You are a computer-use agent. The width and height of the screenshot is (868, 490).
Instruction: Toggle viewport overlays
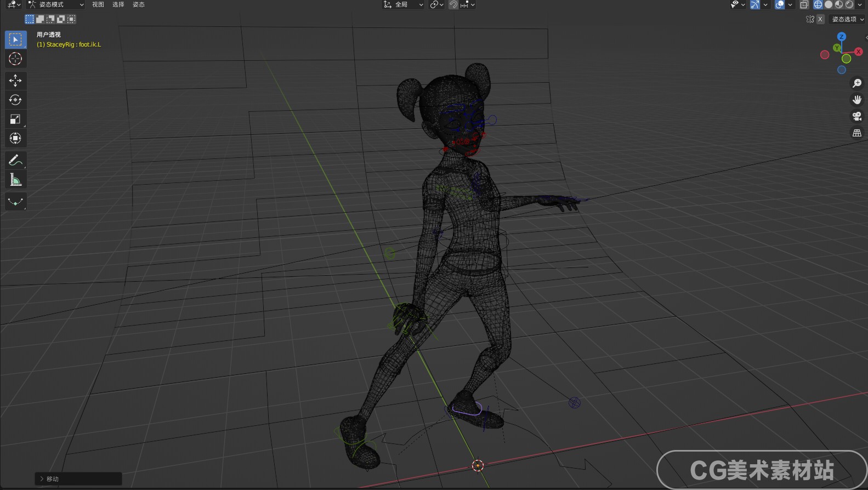780,4
